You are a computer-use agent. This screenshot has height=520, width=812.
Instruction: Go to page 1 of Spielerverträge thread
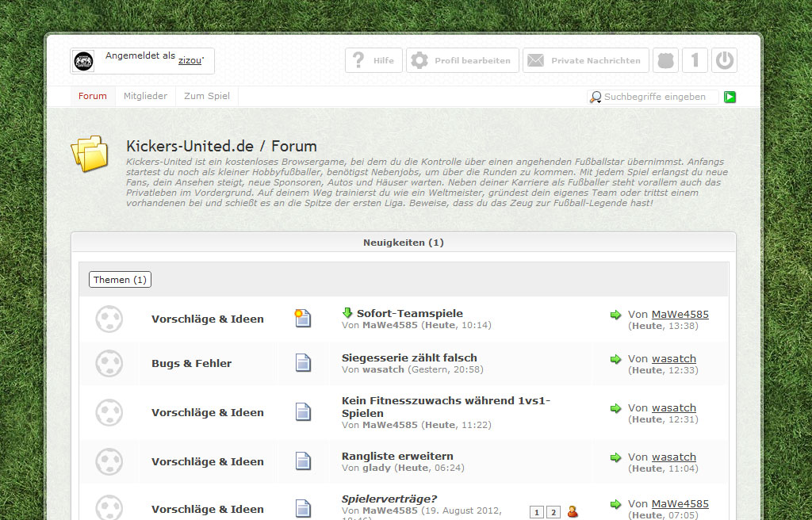tap(537, 512)
